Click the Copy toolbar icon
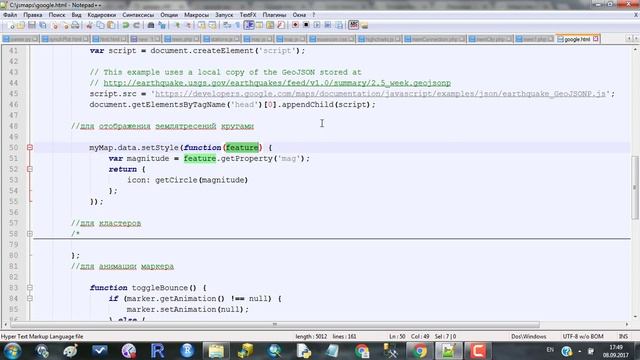 100,25
